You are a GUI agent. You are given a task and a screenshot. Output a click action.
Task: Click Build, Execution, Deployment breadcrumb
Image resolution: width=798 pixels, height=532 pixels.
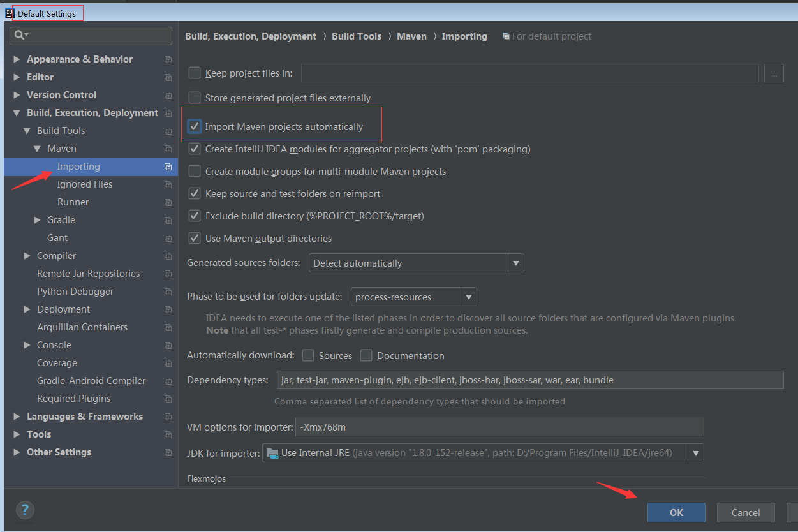(251, 36)
